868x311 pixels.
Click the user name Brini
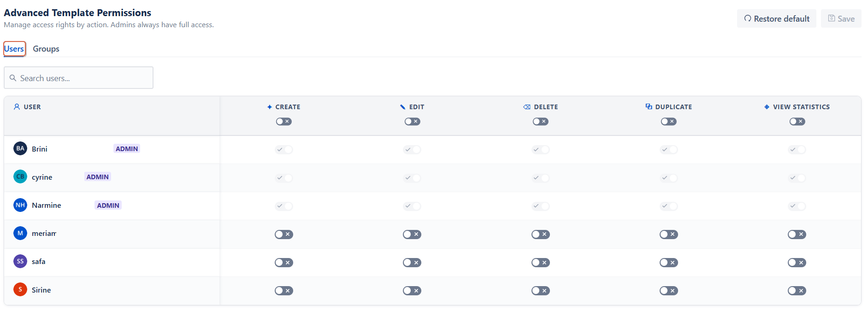40,149
